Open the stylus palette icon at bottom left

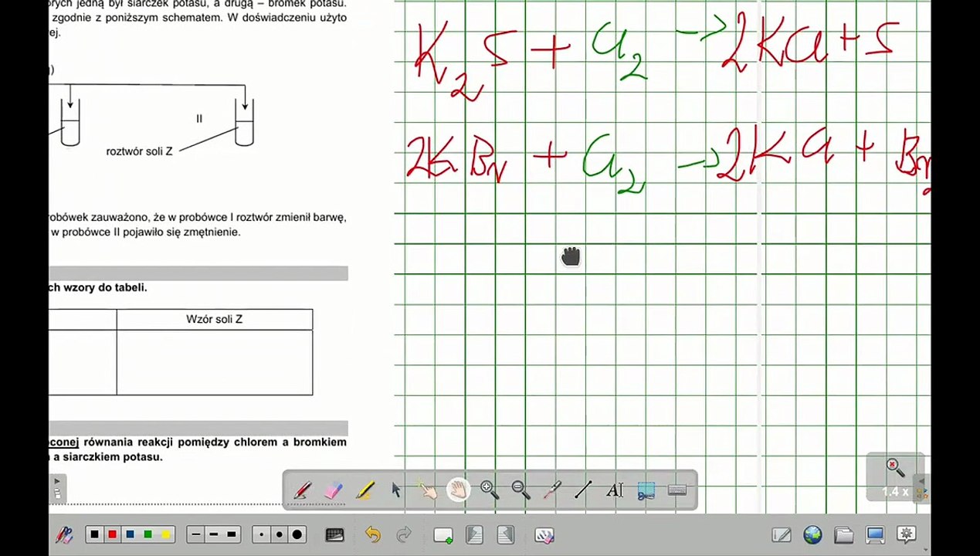pyautogui.click(x=64, y=535)
